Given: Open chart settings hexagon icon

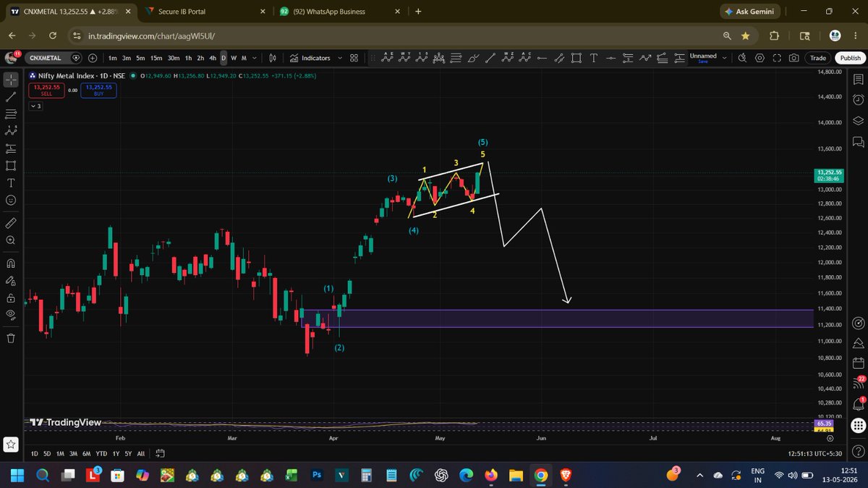Looking at the screenshot, I should pyautogui.click(x=759, y=58).
